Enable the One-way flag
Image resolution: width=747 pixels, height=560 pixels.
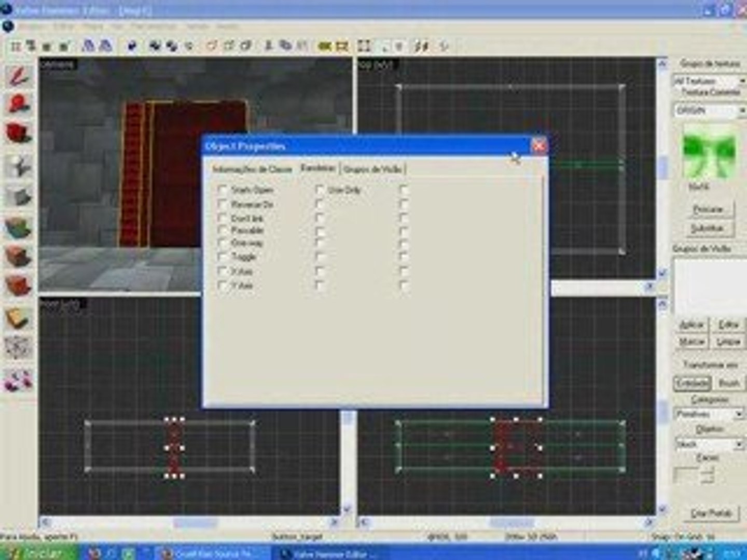223,243
